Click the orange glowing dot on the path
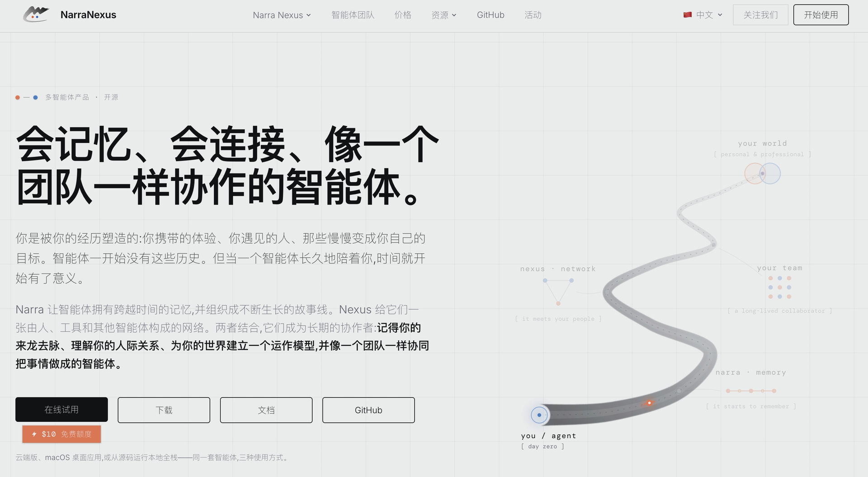 click(649, 402)
